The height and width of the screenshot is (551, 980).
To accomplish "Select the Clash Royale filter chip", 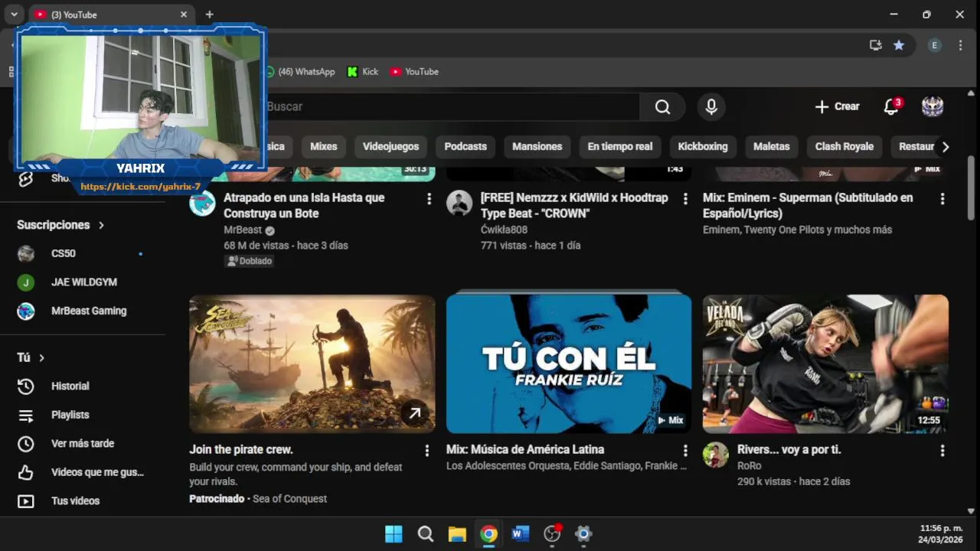I will [844, 146].
